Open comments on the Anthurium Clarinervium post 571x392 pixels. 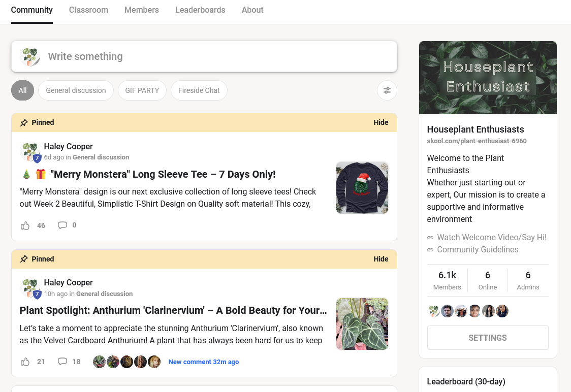tap(62, 362)
